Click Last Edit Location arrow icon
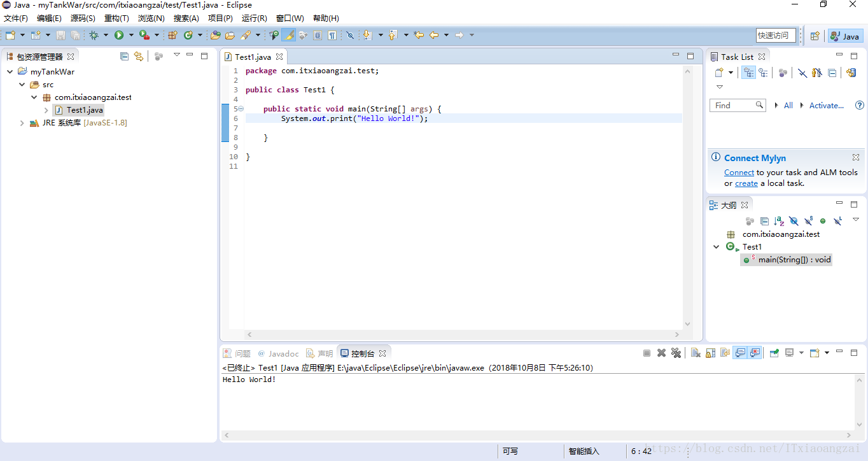Screen dimensions: 868x461 click(x=418, y=36)
